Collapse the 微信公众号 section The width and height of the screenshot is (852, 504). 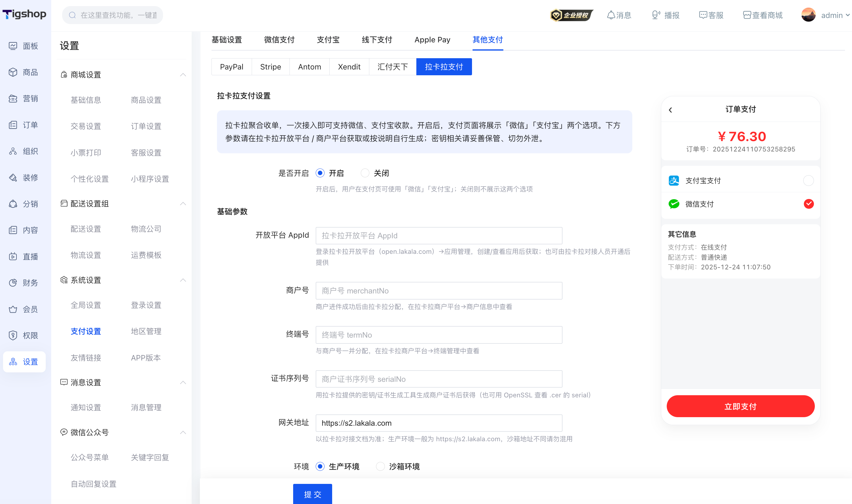click(x=183, y=432)
